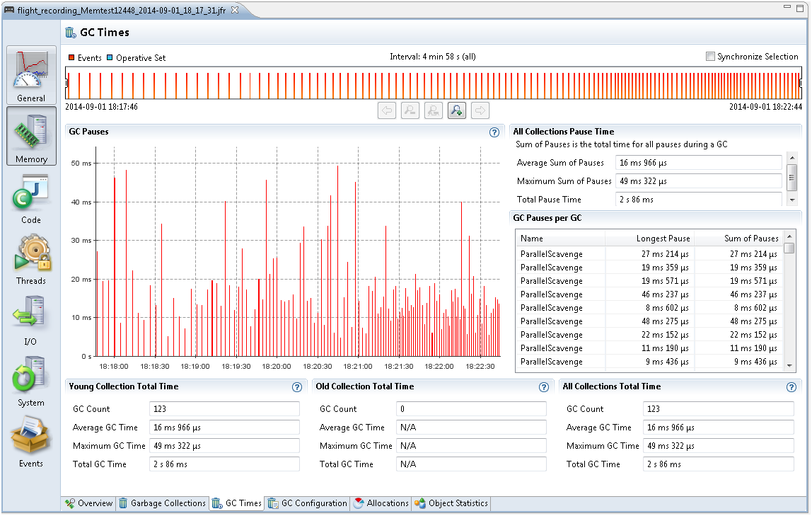The height and width of the screenshot is (516, 812).
Task: Open the General tab group
Action: (x=31, y=75)
